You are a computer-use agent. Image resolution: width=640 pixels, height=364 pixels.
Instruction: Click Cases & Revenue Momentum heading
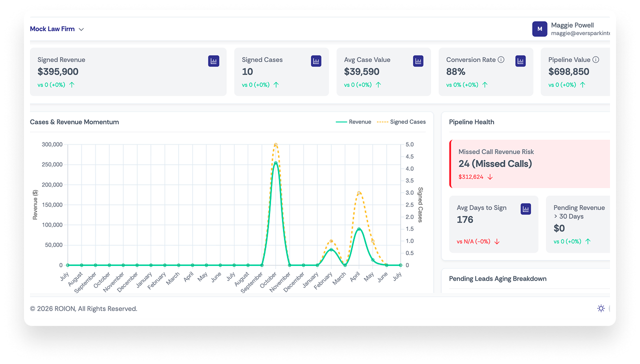74,122
